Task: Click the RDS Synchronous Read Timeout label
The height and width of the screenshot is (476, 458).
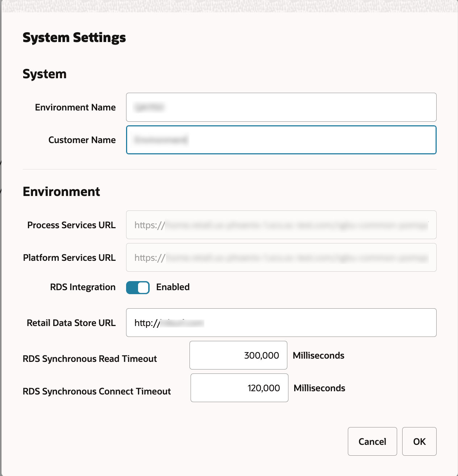Action: tap(90, 359)
